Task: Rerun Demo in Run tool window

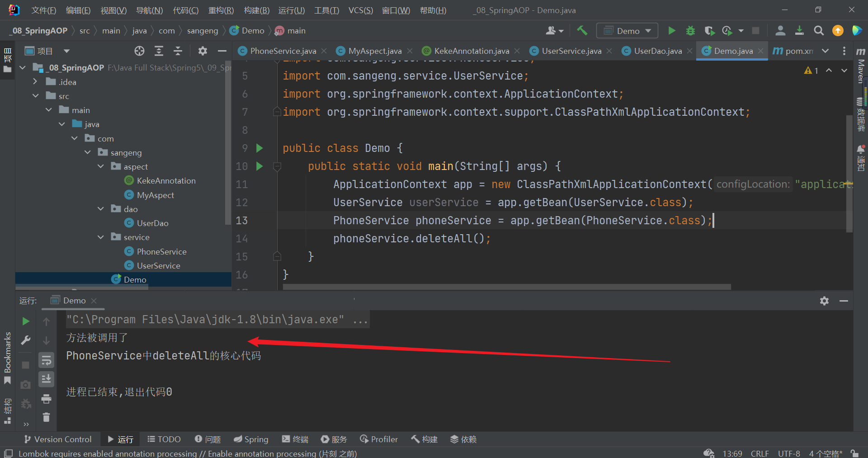Action: (26, 321)
